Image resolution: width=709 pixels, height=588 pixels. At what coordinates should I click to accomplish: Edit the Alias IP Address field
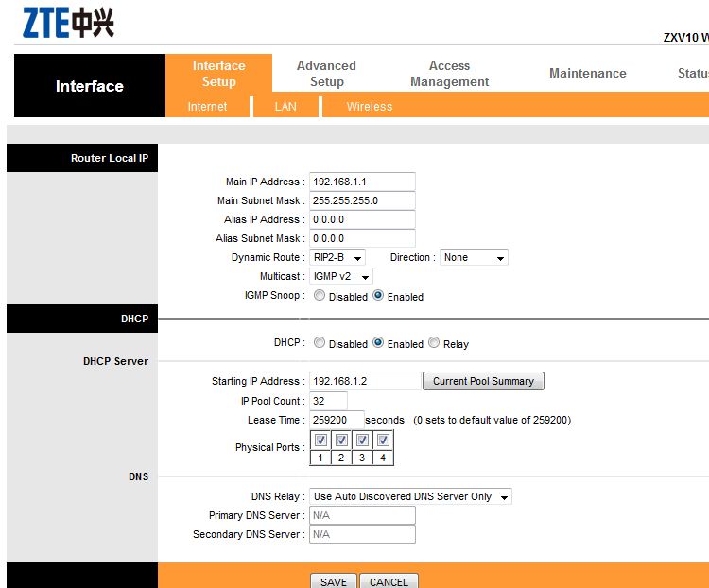(x=362, y=219)
